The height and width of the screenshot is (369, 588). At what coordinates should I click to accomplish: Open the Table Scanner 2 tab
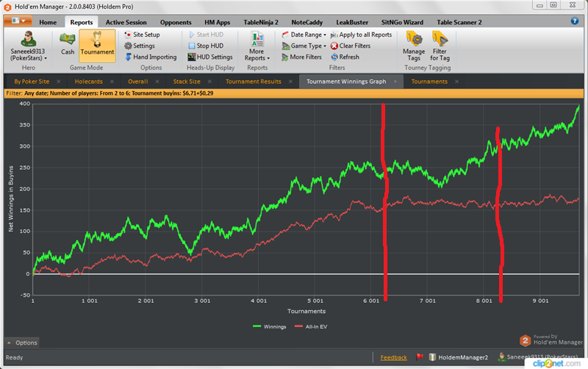tap(459, 22)
